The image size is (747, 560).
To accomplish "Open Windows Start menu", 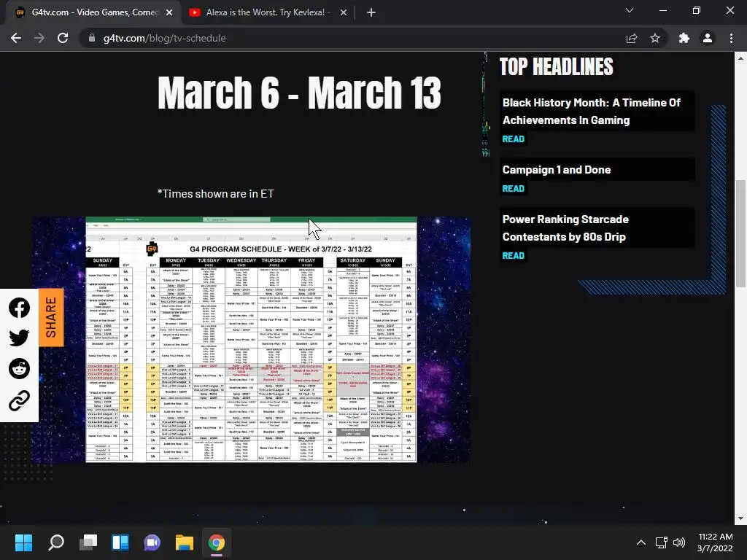I will point(23,542).
